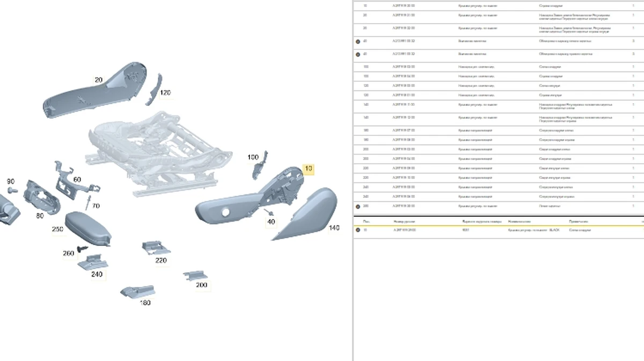Click callout 180 at the diagram bottom
Image resolution: width=644 pixels, height=361 pixels.
(145, 302)
